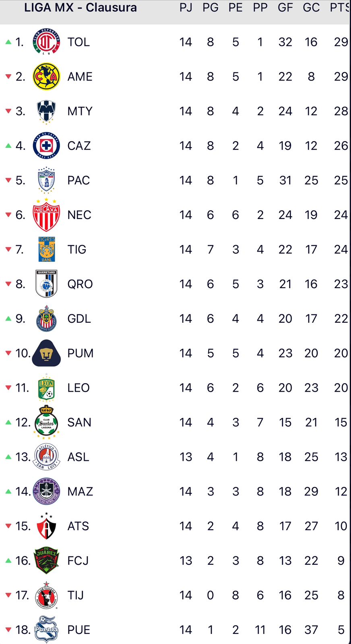The width and height of the screenshot is (351, 644).
Task: Click the Tigres UANL logo
Action: coord(46,250)
